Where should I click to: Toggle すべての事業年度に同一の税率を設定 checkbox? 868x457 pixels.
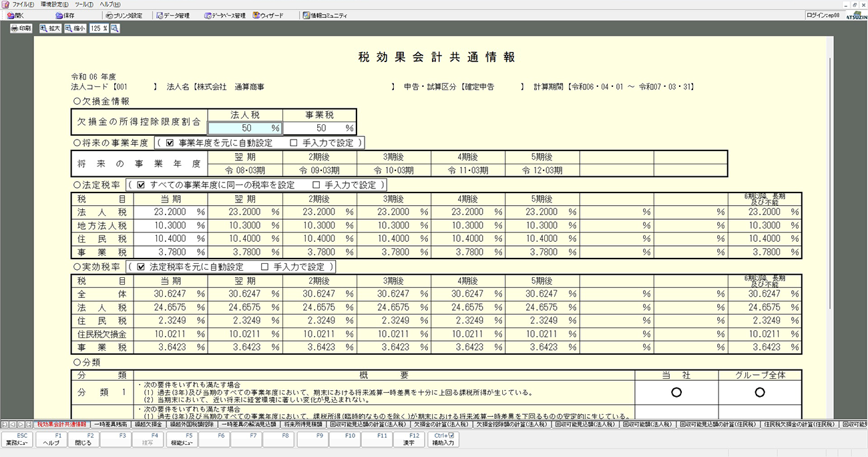coord(141,184)
